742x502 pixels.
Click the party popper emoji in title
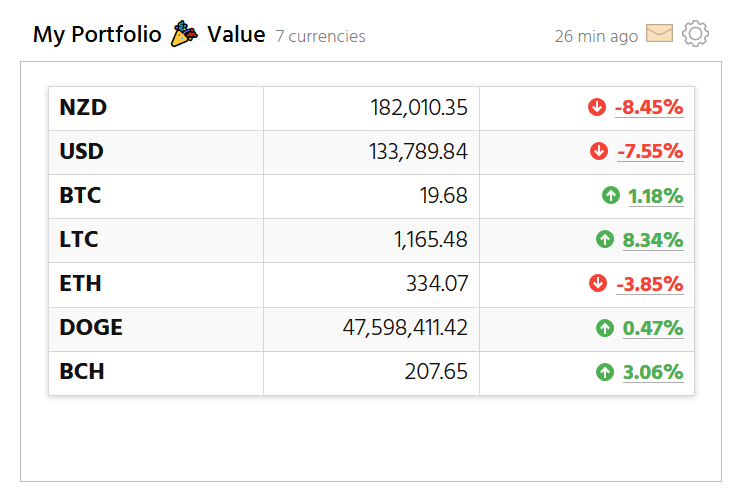(184, 34)
